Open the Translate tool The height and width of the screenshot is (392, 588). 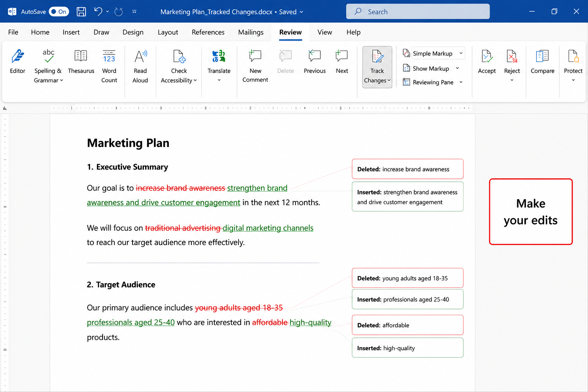[x=219, y=61]
